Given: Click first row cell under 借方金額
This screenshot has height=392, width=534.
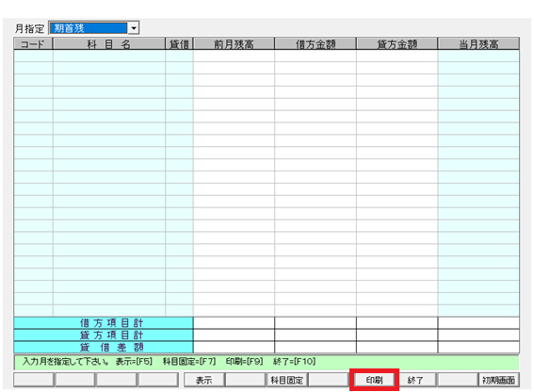Looking at the screenshot, I should 316,56.
